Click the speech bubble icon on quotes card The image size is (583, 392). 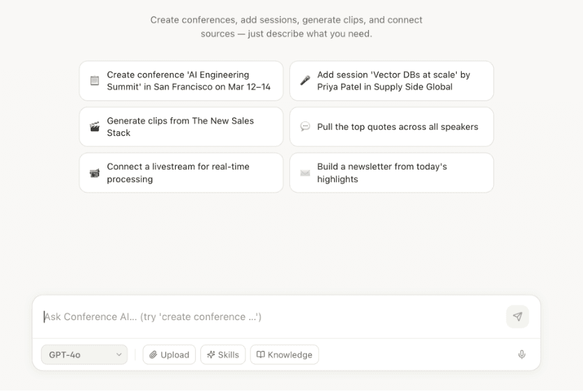pyautogui.click(x=305, y=127)
